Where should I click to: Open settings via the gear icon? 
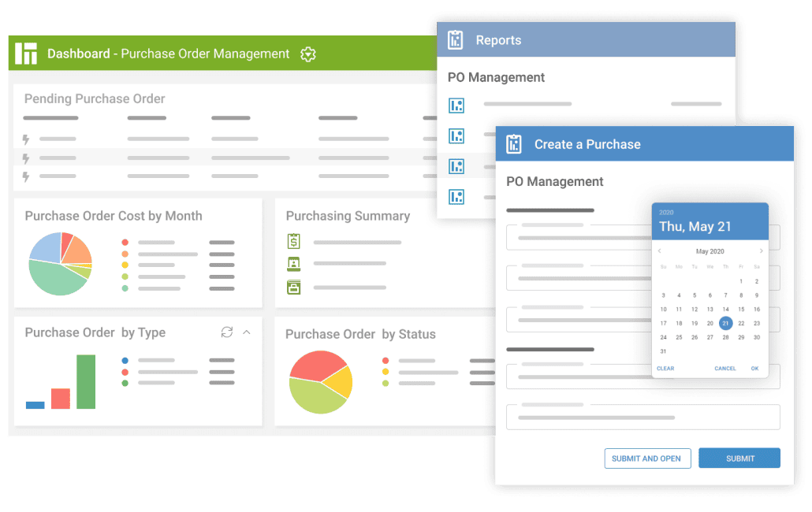(307, 54)
